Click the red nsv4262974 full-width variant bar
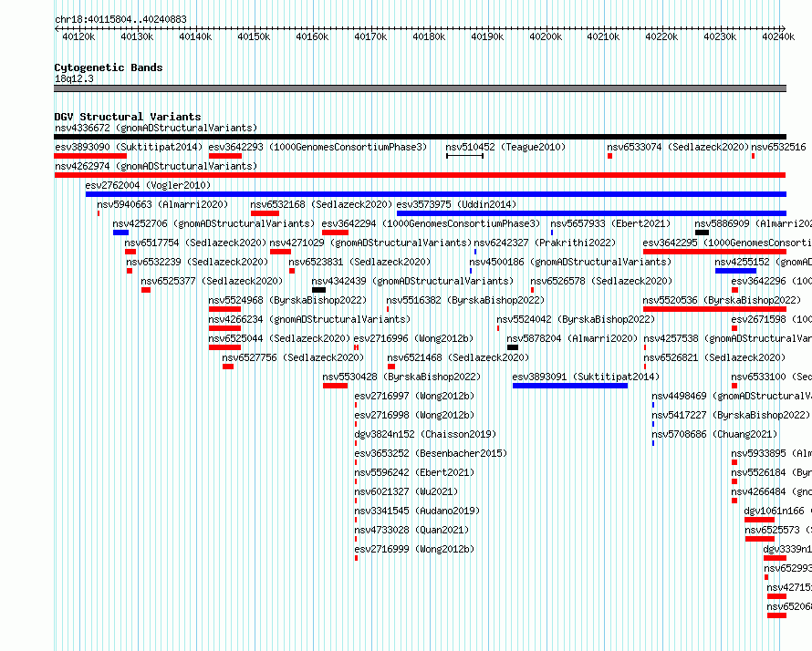 point(420,175)
